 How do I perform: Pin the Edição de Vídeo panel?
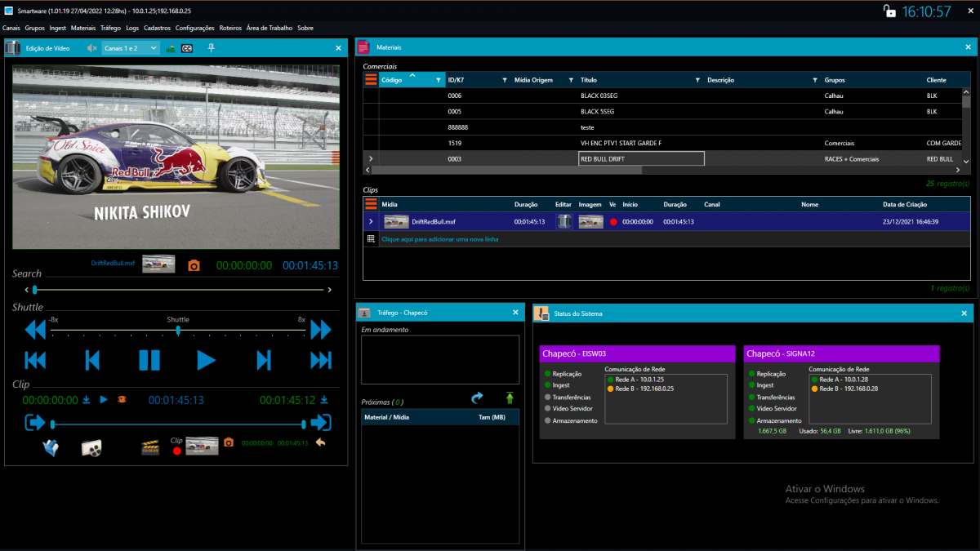pyautogui.click(x=211, y=48)
